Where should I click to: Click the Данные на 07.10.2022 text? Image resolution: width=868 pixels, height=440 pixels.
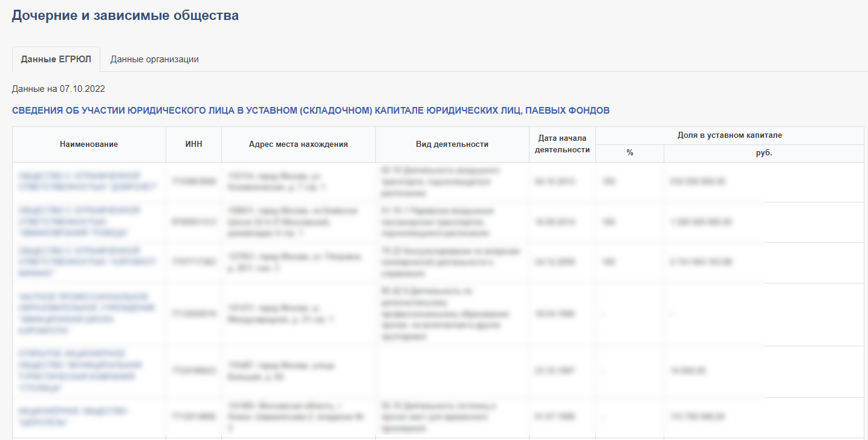(x=59, y=89)
